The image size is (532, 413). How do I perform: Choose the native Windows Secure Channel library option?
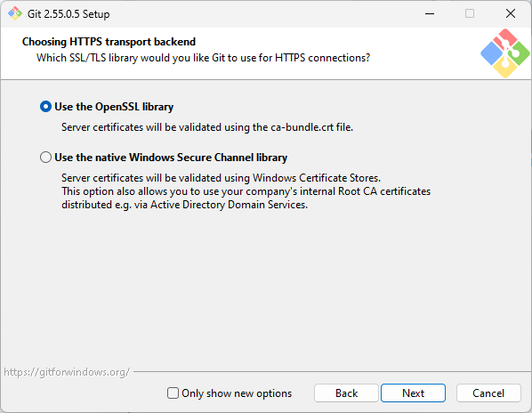(x=45, y=158)
